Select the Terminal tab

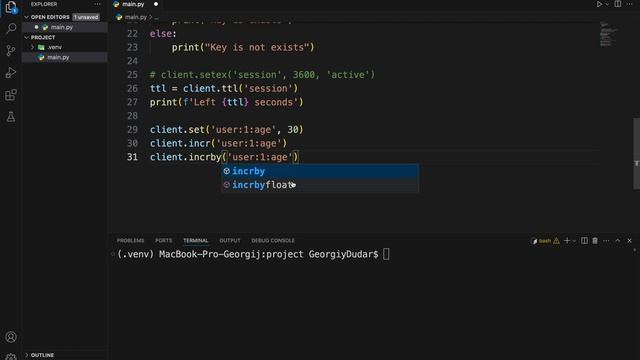(196, 241)
